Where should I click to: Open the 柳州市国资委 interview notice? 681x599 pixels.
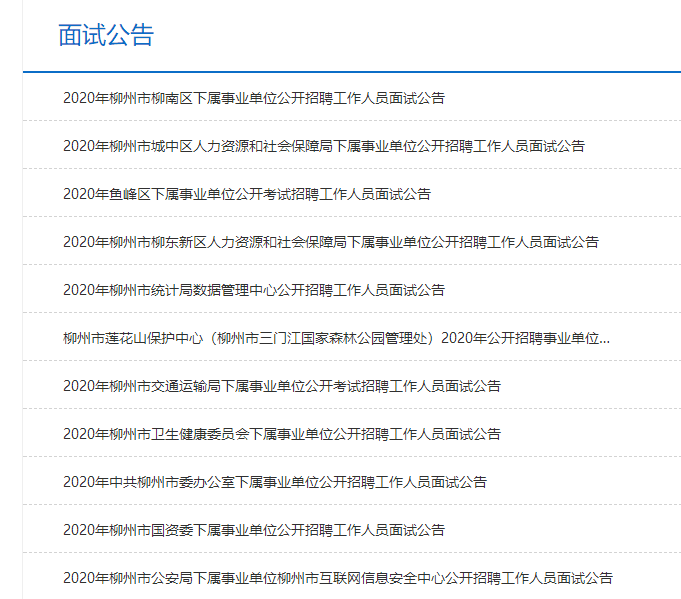(254, 530)
